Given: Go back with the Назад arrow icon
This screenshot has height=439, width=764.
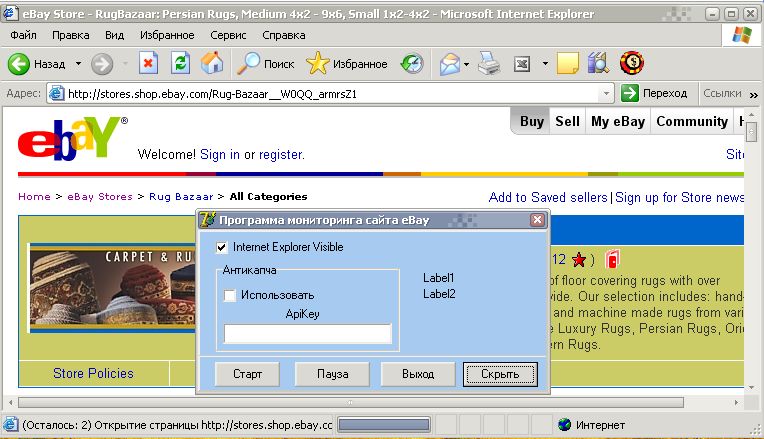Looking at the screenshot, I should [x=19, y=64].
